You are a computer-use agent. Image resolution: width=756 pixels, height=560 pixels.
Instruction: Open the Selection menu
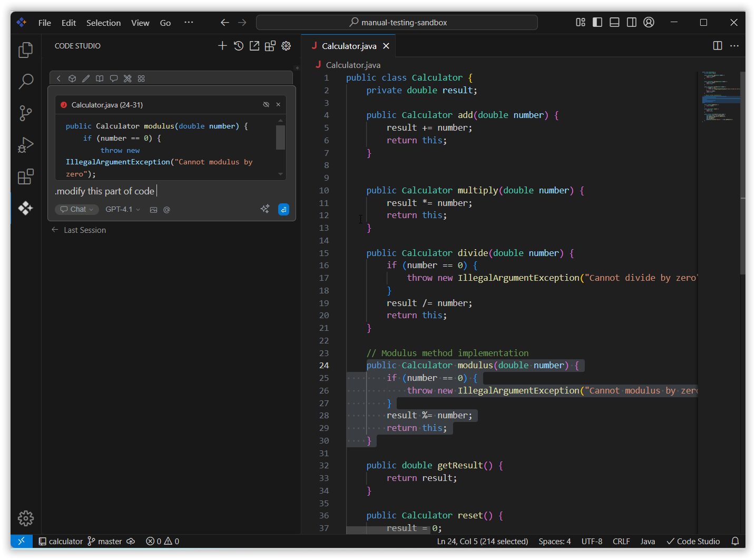103,23
